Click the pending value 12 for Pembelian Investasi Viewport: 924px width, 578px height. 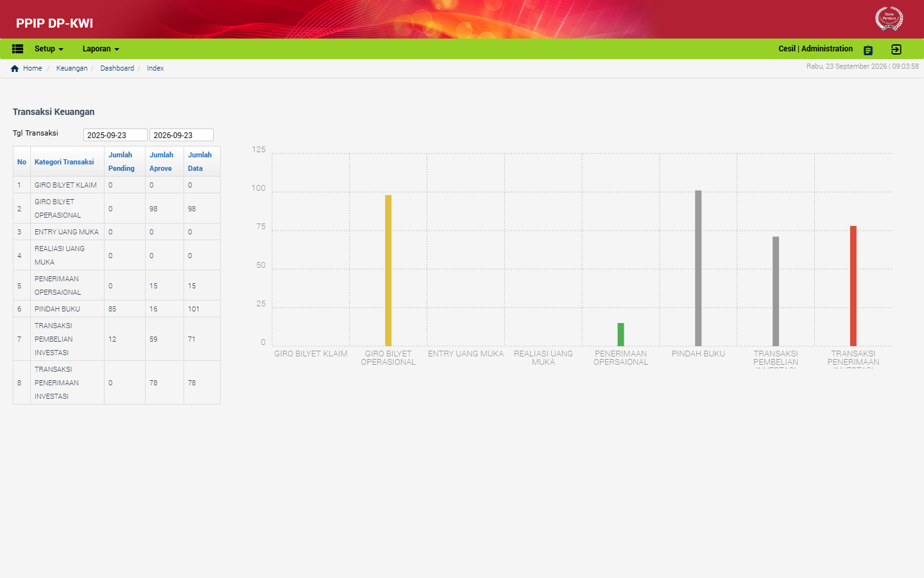(x=112, y=339)
